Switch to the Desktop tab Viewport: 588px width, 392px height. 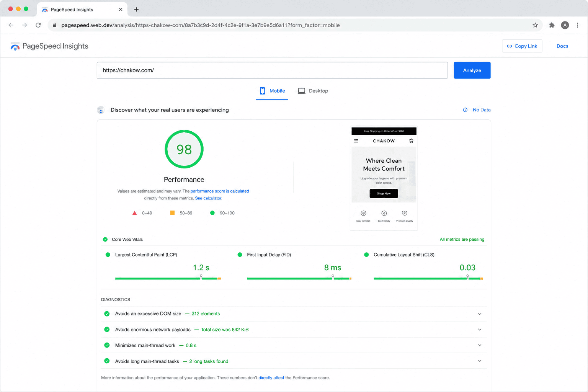313,91
